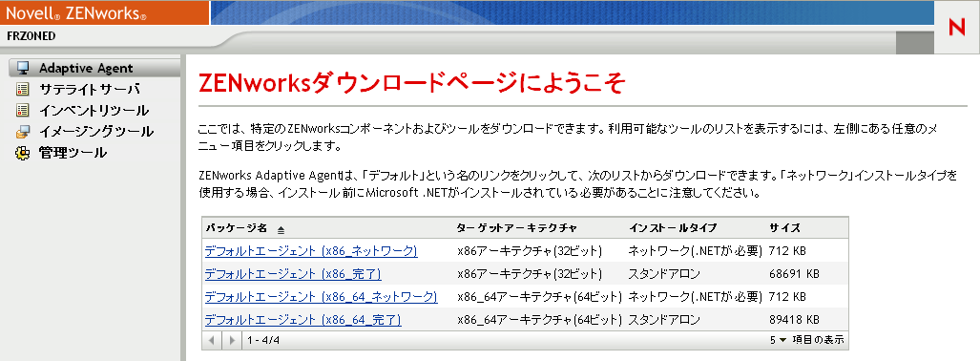The width and height of the screenshot is (980, 361).
Task: Click x86_64アーキテクチャ(64ビット) in the x86_64_ネットワーク row
Action: click(539, 297)
